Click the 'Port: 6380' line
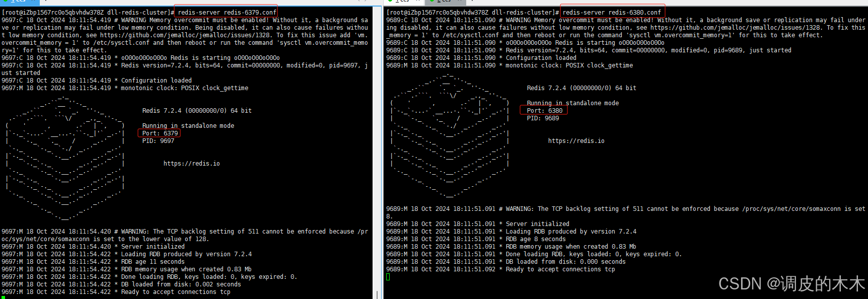 point(545,111)
